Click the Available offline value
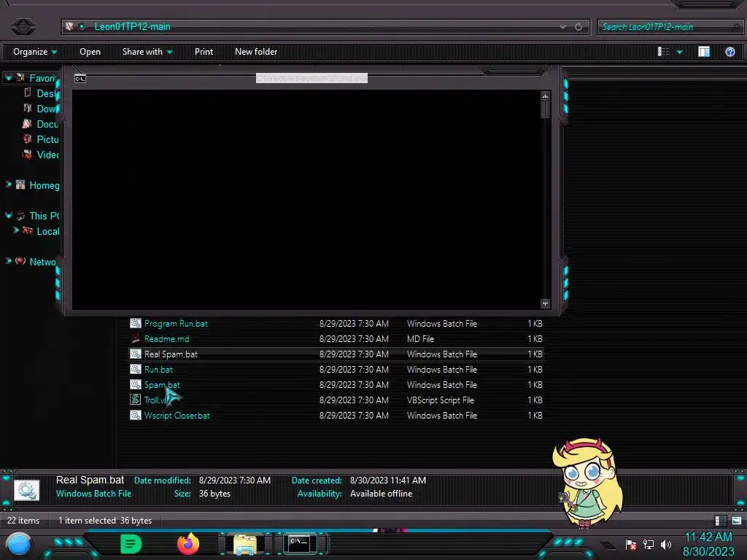747x560 pixels. pyautogui.click(x=381, y=494)
